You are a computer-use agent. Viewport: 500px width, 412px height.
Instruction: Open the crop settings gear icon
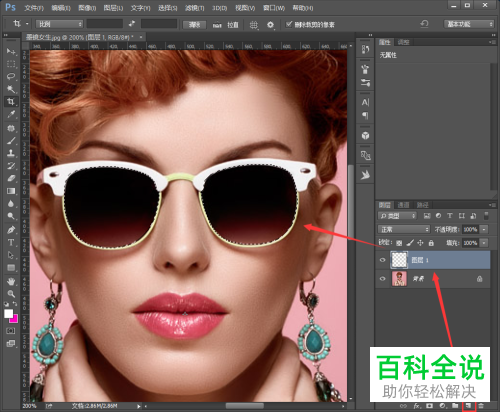(x=271, y=25)
